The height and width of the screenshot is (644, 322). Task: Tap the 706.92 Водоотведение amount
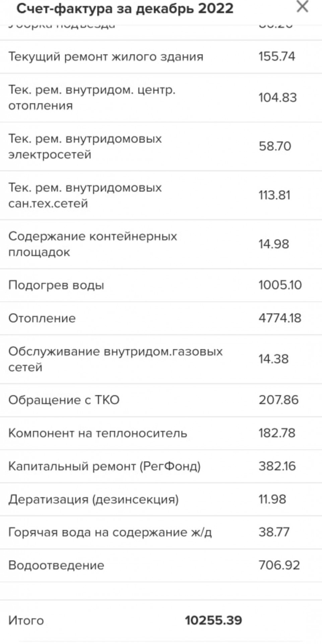click(x=279, y=566)
